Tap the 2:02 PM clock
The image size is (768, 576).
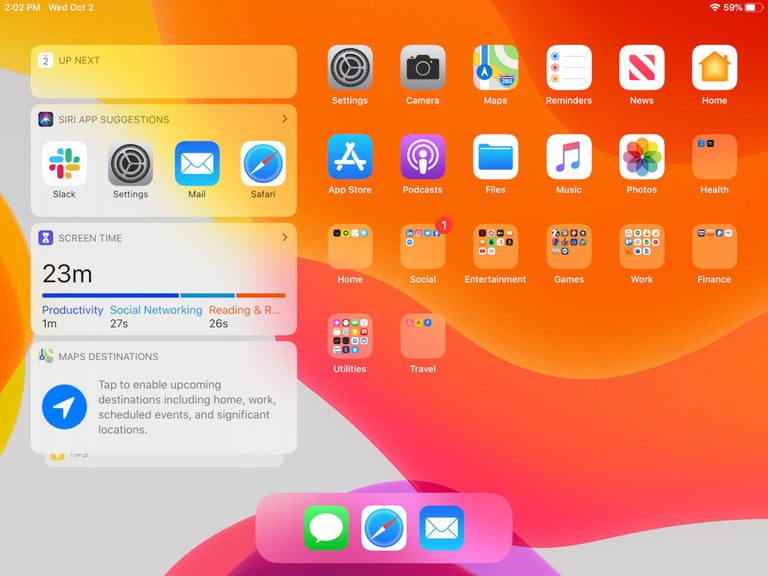pyautogui.click(x=22, y=7)
